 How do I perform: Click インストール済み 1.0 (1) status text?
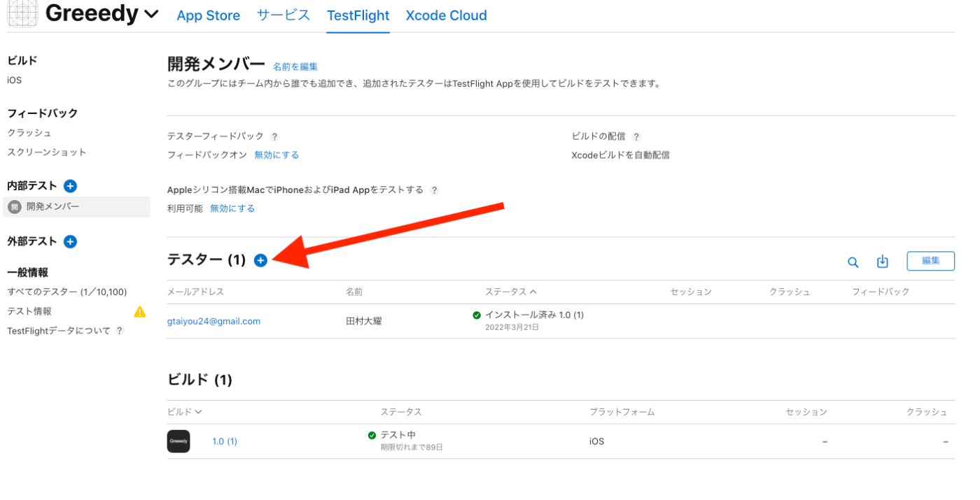[535, 315]
